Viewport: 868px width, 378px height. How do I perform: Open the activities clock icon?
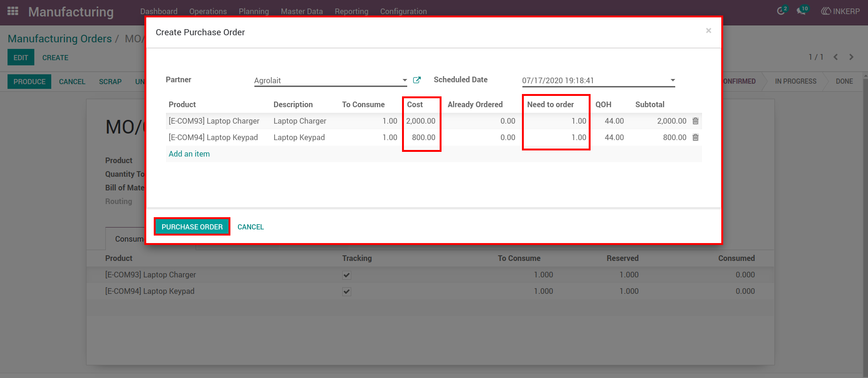coord(781,11)
